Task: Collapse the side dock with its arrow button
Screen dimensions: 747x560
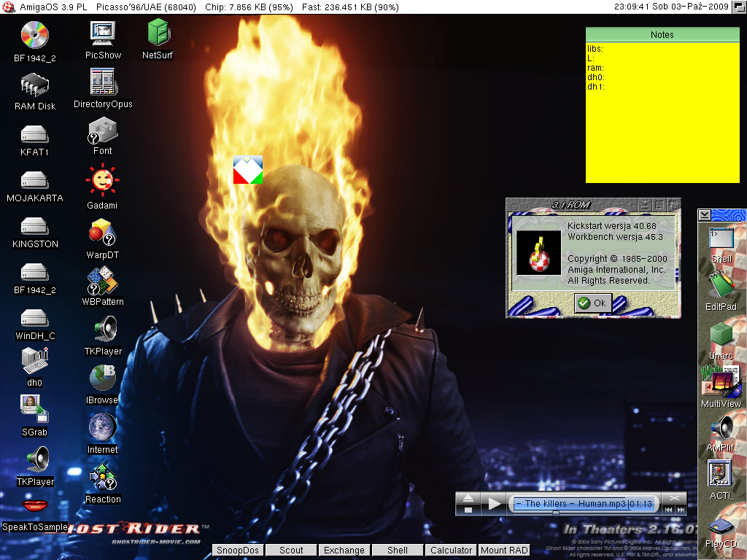Action: 705,215
